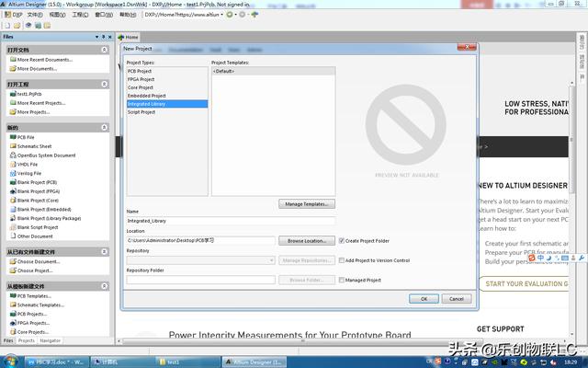
Task: Click the Blank Project (Library Package) icon
Action: point(13,219)
